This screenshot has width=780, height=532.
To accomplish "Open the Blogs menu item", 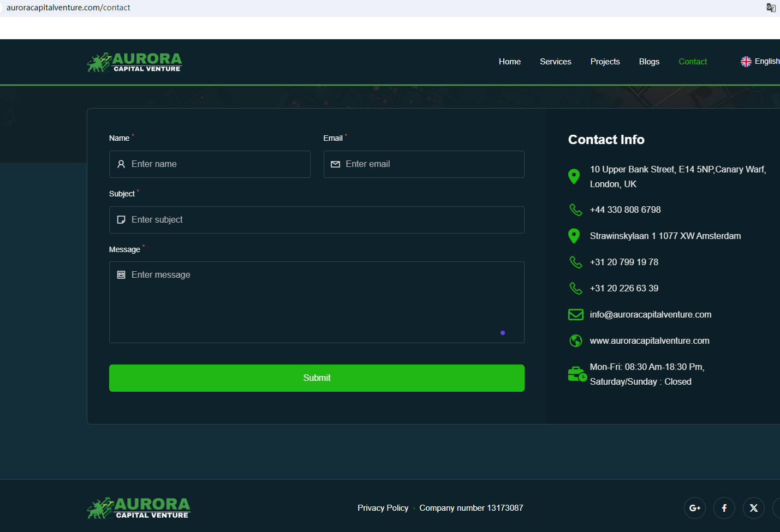I will (x=649, y=62).
